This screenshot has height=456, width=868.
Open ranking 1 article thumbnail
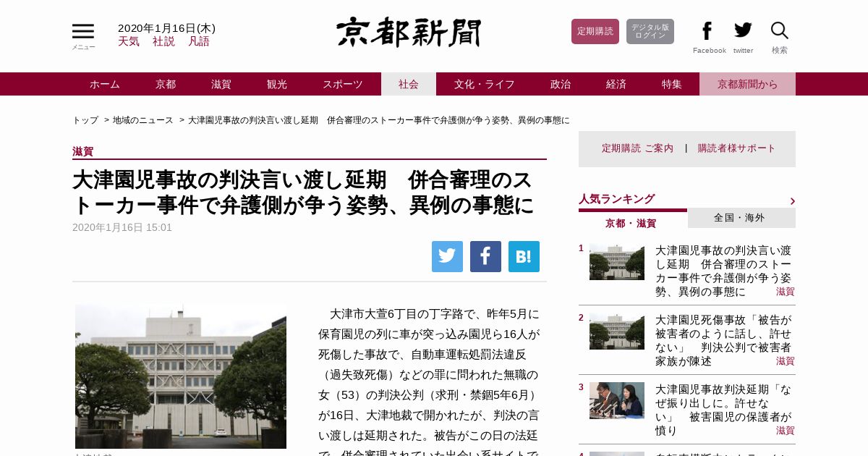[x=617, y=262]
